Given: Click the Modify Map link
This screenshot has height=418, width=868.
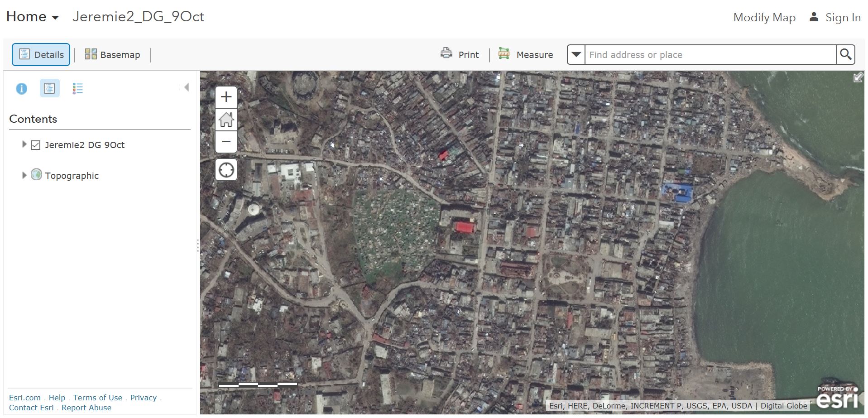Looking at the screenshot, I should tap(764, 17).
